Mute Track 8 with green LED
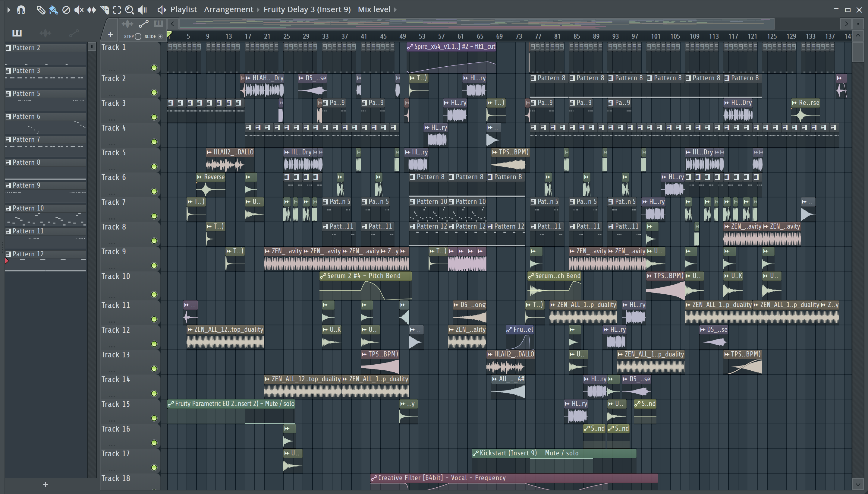The height and width of the screenshot is (494, 868). click(x=154, y=241)
